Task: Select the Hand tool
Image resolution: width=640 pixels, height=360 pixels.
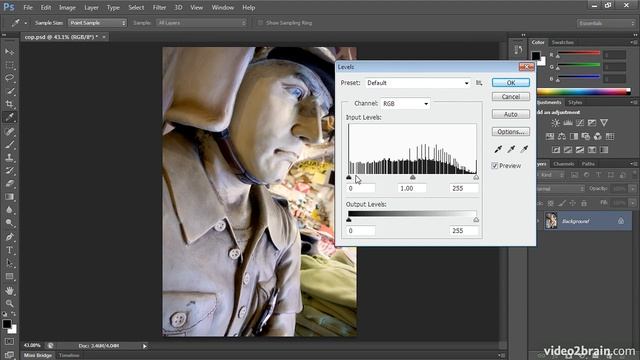Action: (9, 290)
